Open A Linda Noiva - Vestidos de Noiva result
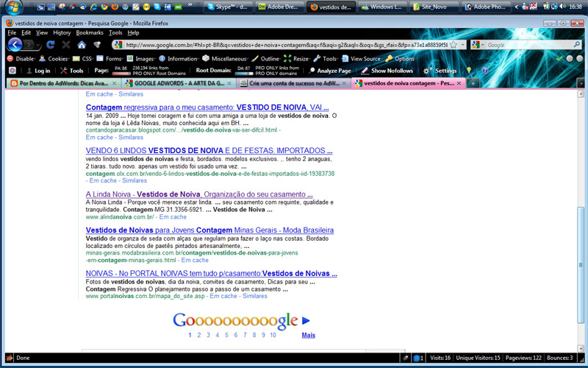 (x=199, y=194)
